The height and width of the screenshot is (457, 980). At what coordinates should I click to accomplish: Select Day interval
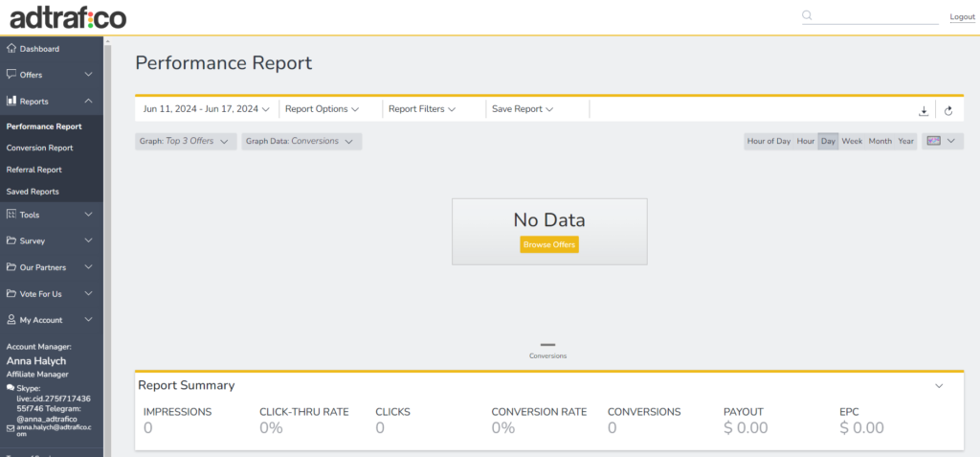pyautogui.click(x=828, y=142)
